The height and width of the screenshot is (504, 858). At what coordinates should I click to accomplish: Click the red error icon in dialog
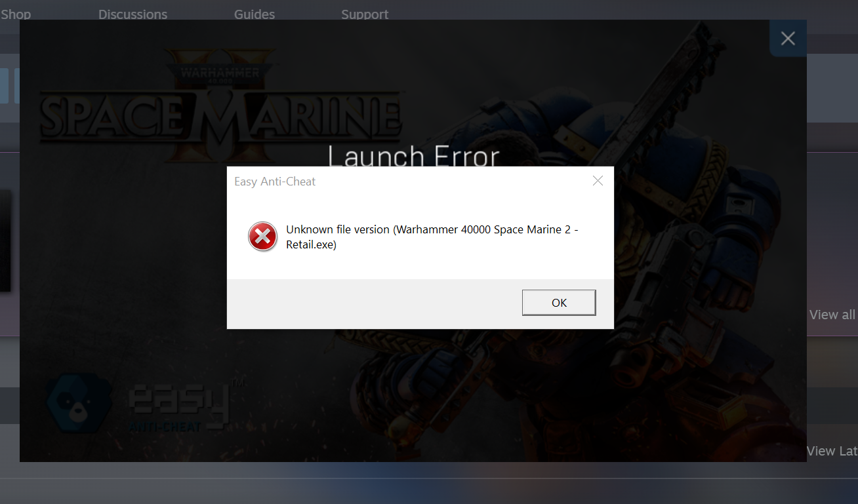(x=262, y=237)
